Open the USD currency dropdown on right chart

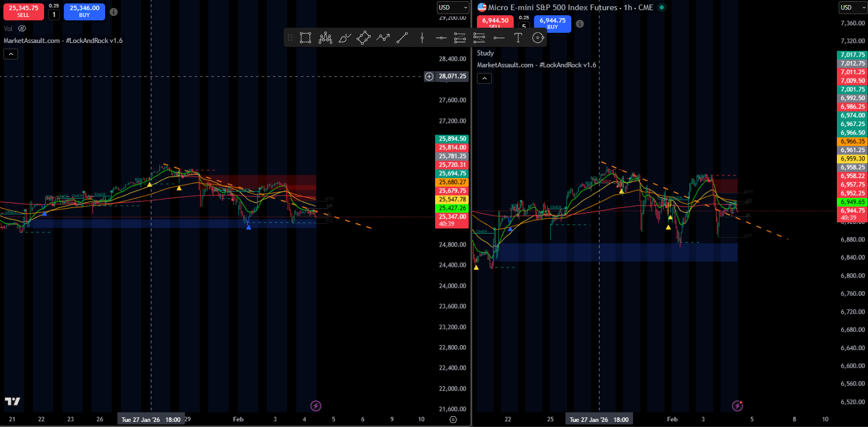(852, 7)
